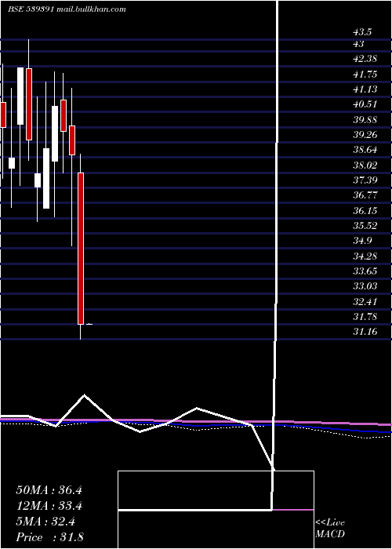The height and width of the screenshot is (549, 392).
Task: Click the 38.64 price axis label
Action: pos(365,151)
